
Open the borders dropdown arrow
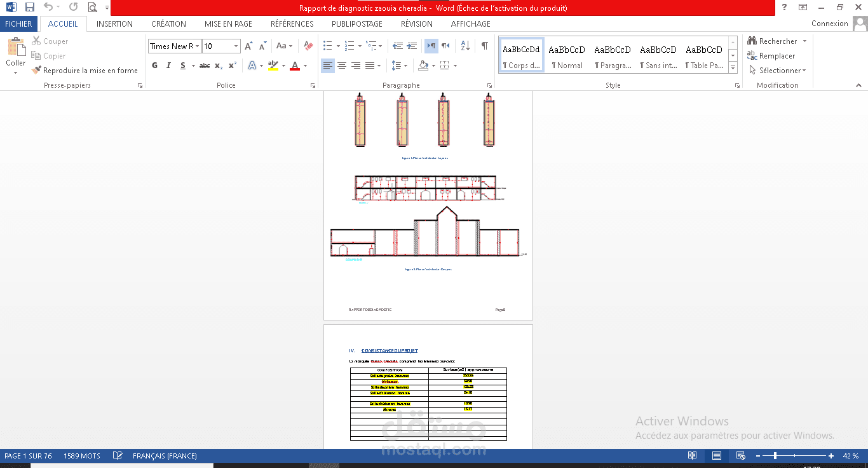[x=455, y=65]
